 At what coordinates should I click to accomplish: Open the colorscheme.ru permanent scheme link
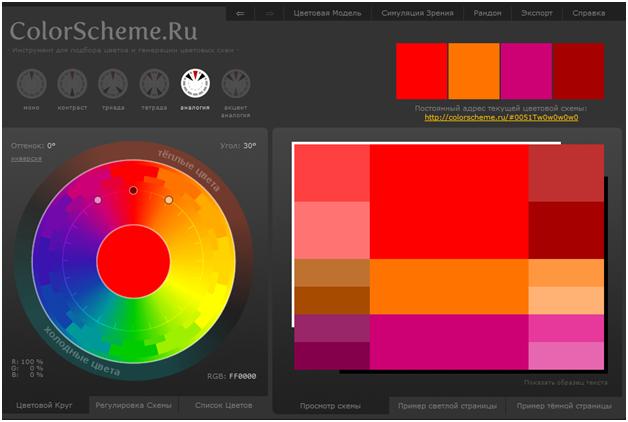click(x=501, y=117)
